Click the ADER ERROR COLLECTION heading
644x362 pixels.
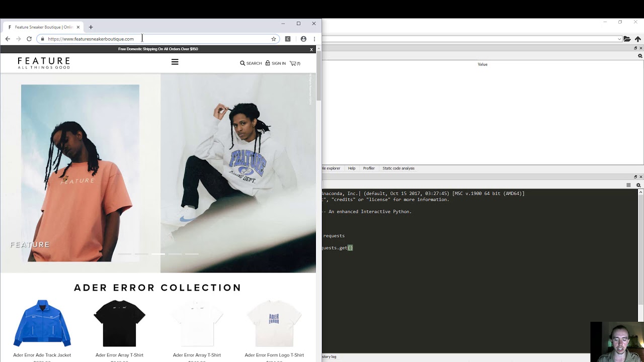pyautogui.click(x=158, y=288)
